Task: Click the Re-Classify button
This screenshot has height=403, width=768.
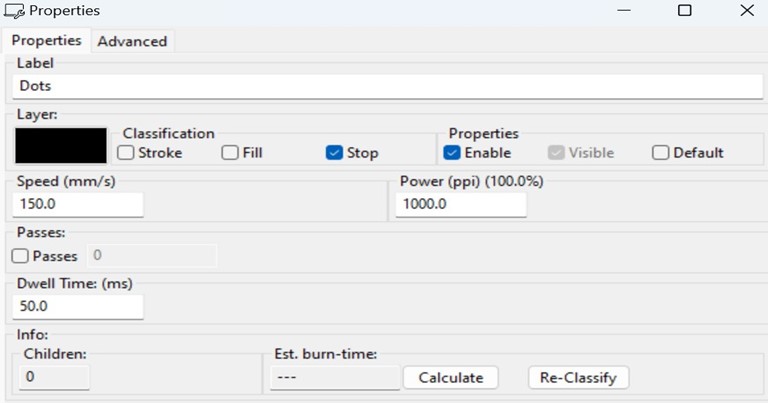Action: [x=578, y=378]
